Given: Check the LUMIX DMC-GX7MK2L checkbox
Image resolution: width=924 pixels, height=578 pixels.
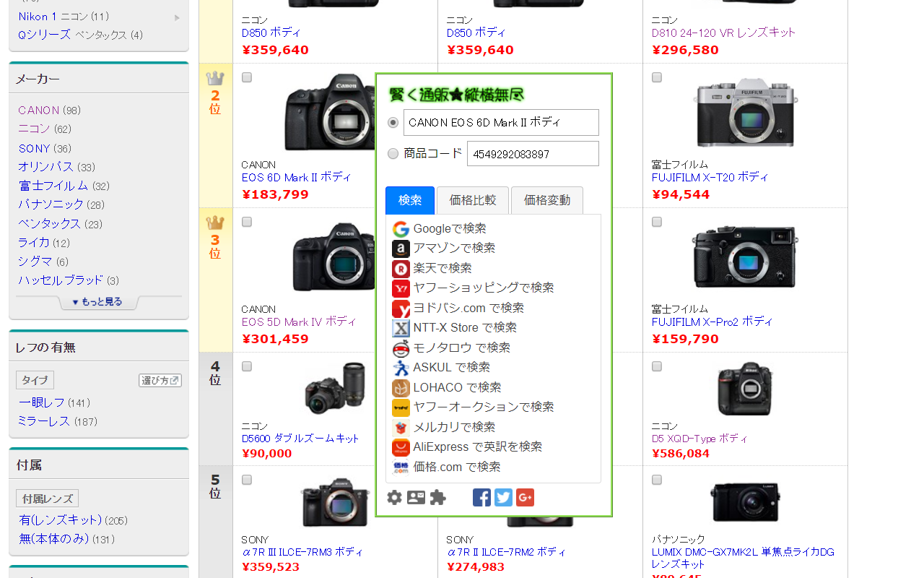Looking at the screenshot, I should click(x=657, y=480).
